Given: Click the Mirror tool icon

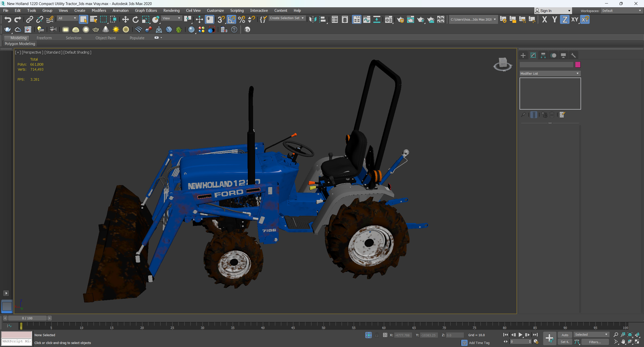Looking at the screenshot, I should (313, 19).
